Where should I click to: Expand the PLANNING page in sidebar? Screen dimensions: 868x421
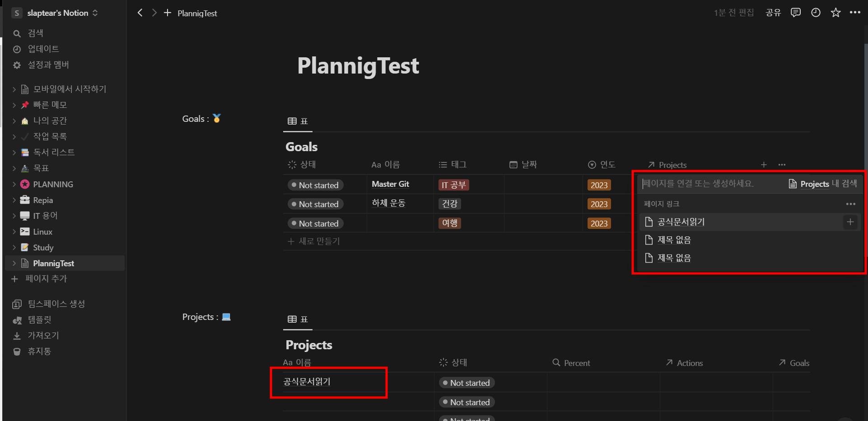[14, 184]
